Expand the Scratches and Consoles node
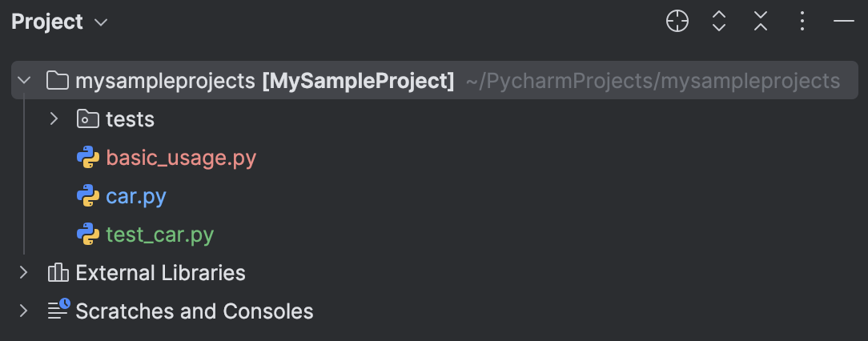Screen dimensions: 868x341 click(24, 311)
